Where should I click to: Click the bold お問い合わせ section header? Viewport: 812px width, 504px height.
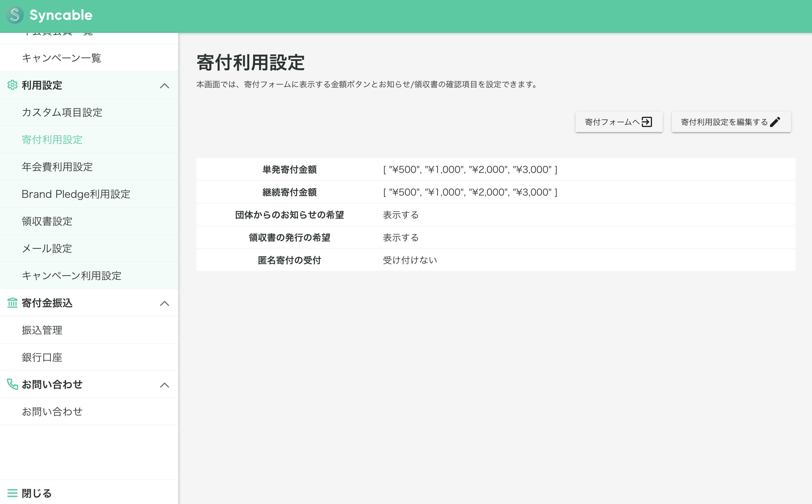52,384
